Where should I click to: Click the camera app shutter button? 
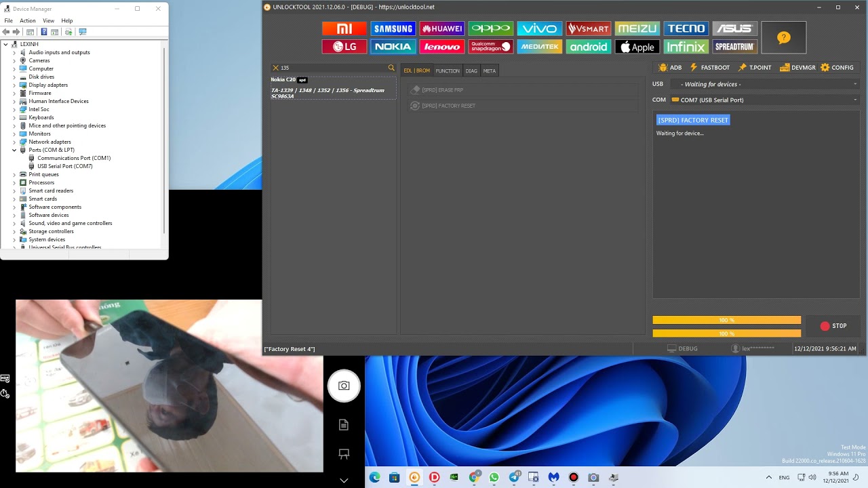(344, 386)
